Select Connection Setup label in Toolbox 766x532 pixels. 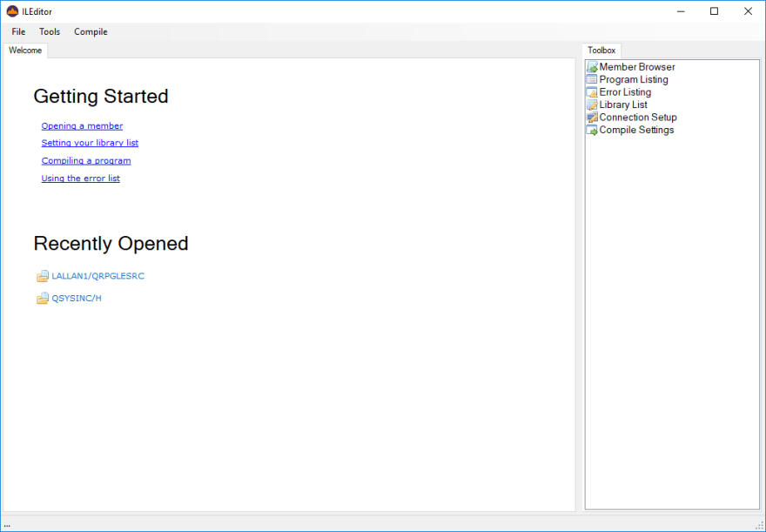click(x=638, y=118)
